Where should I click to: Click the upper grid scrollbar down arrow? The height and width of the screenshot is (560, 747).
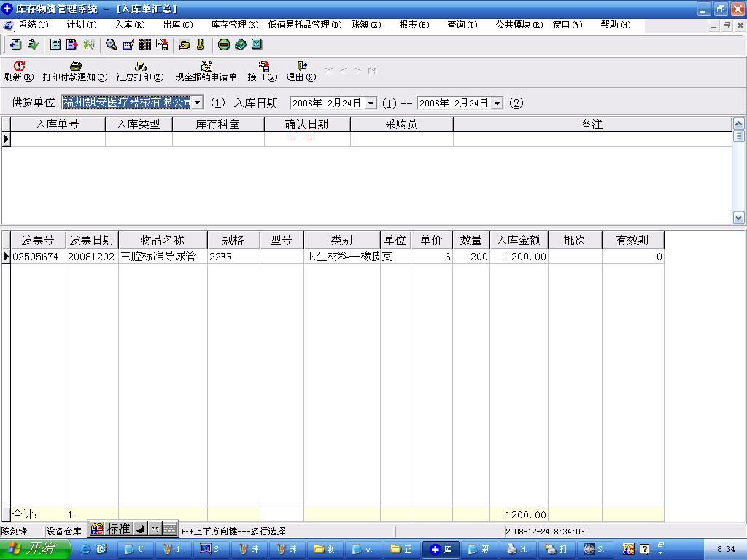coord(738,217)
